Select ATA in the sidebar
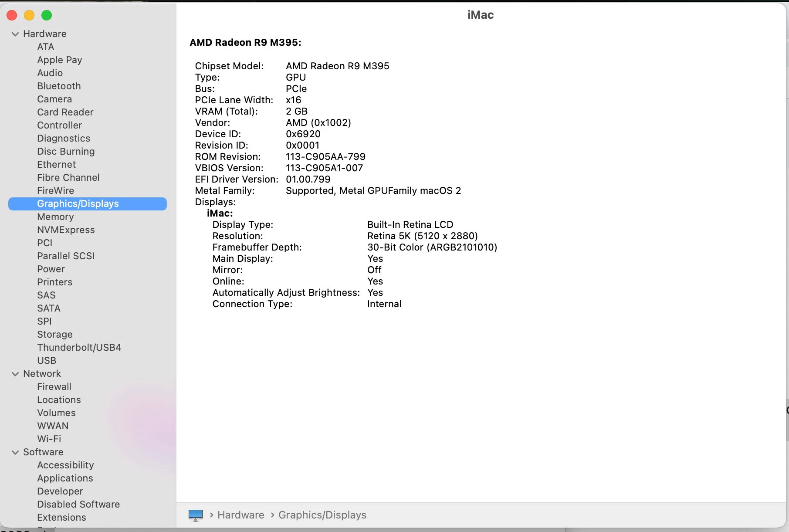This screenshot has height=532, width=789. pos(46,47)
